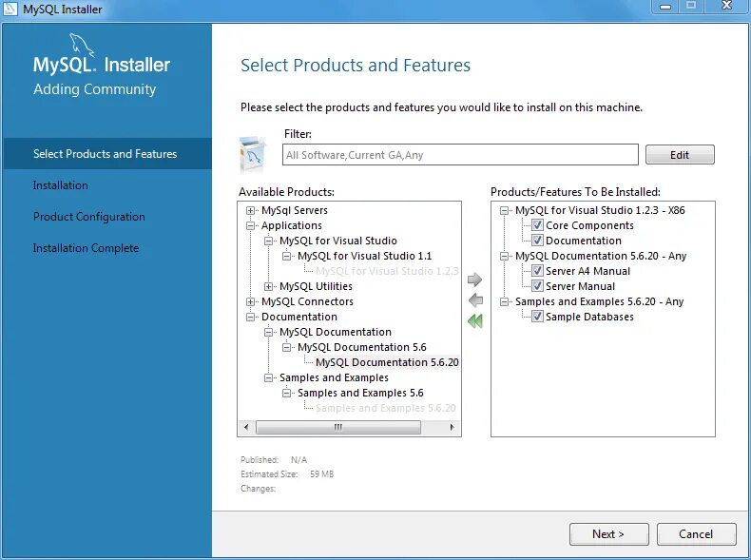
Task: Uncheck Core Components checkbox
Action: click(x=537, y=225)
